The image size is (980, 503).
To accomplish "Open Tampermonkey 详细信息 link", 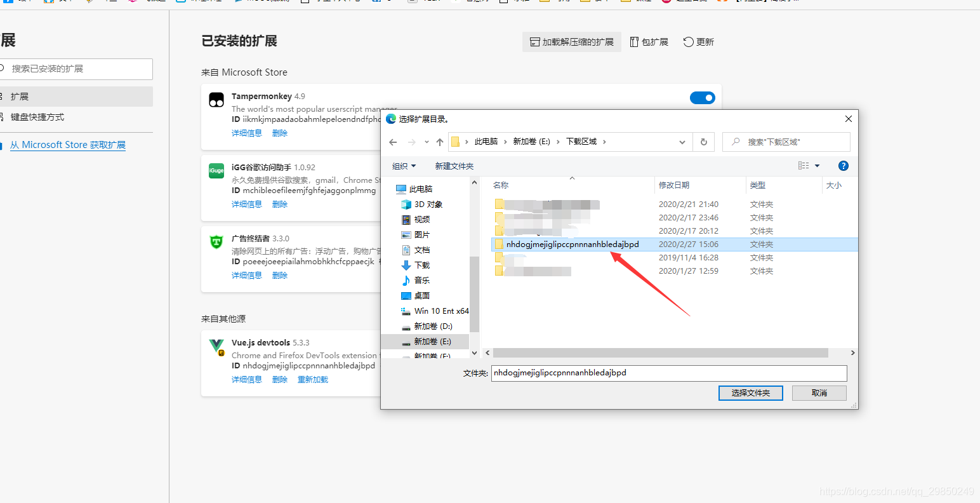I will (247, 133).
